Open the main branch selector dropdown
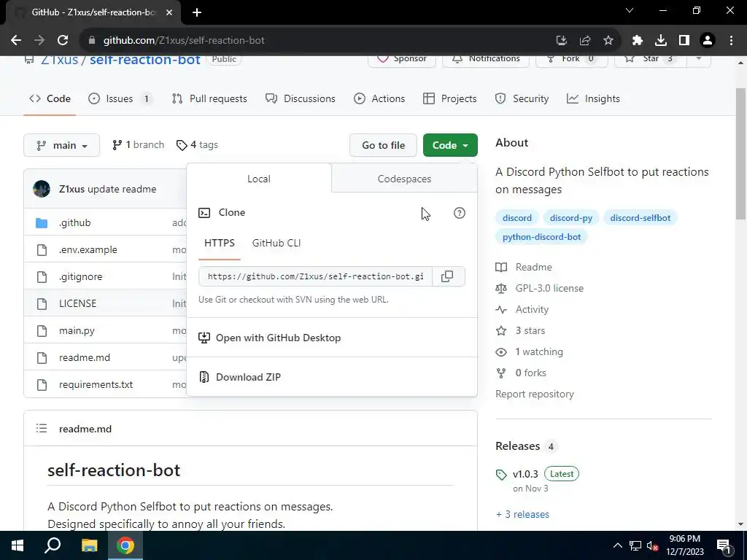The image size is (747, 560). [61, 145]
